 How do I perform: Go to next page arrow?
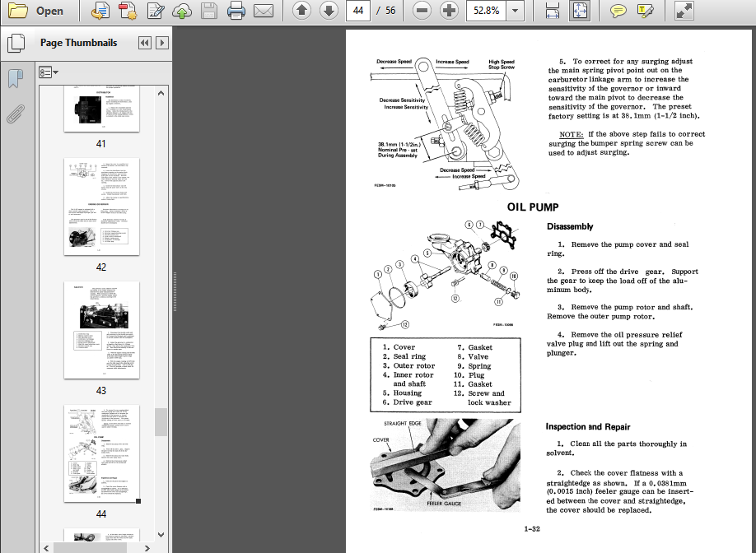point(329,11)
